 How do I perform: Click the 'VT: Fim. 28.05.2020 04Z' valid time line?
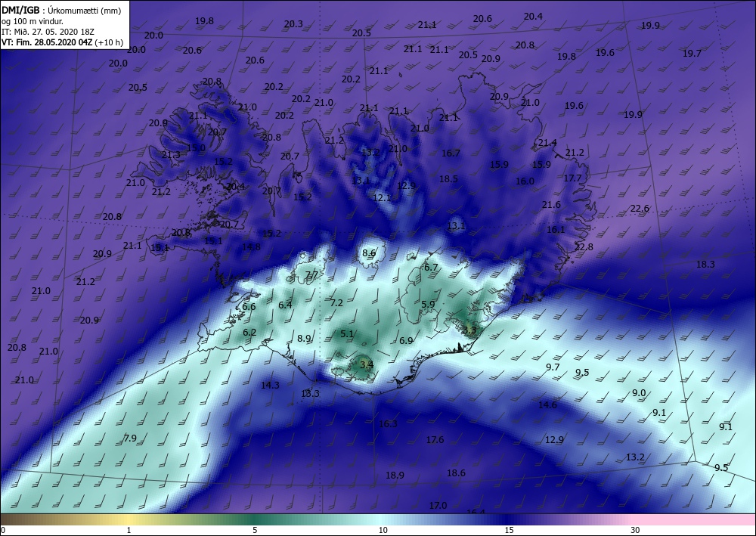point(47,42)
